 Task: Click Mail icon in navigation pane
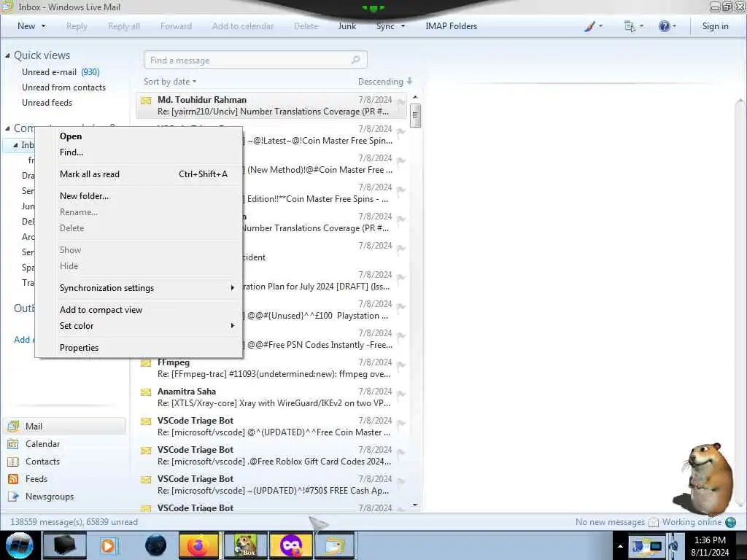click(x=13, y=426)
